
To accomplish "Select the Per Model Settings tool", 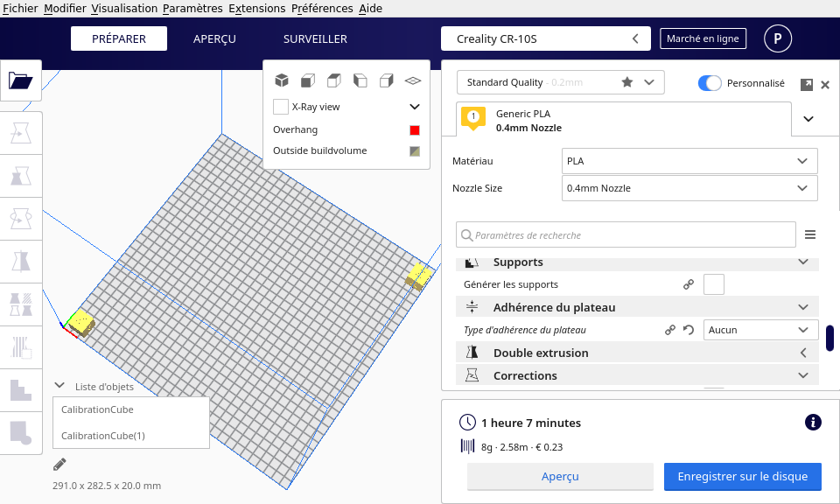I will coord(21,304).
